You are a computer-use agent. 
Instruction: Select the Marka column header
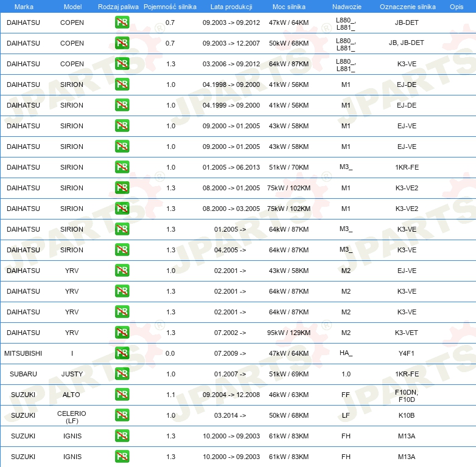click(24, 7)
